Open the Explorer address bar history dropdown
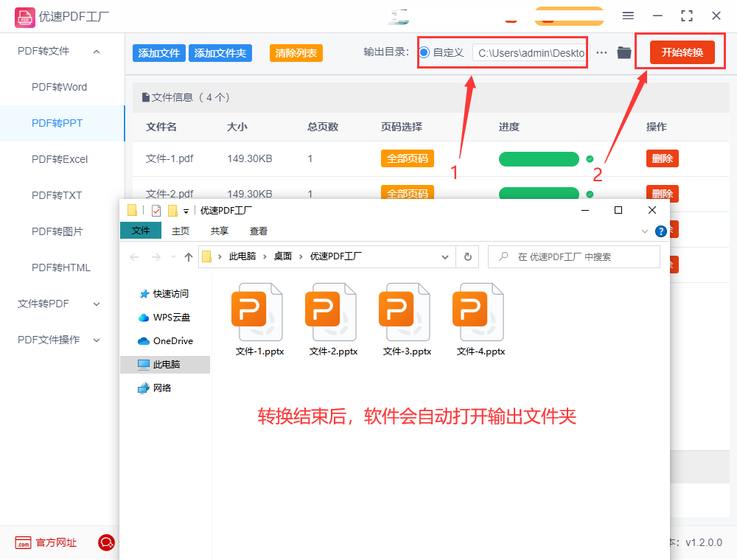737x560 pixels. pos(444,257)
